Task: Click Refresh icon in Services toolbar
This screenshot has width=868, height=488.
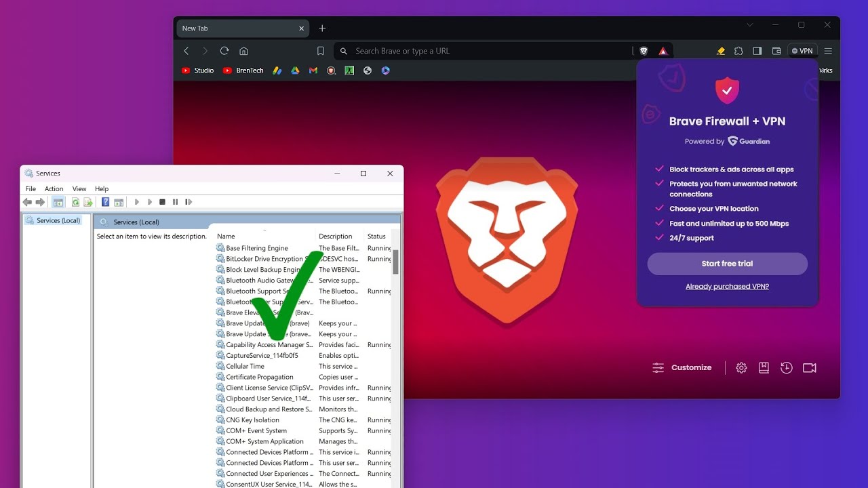Action: pyautogui.click(x=76, y=202)
